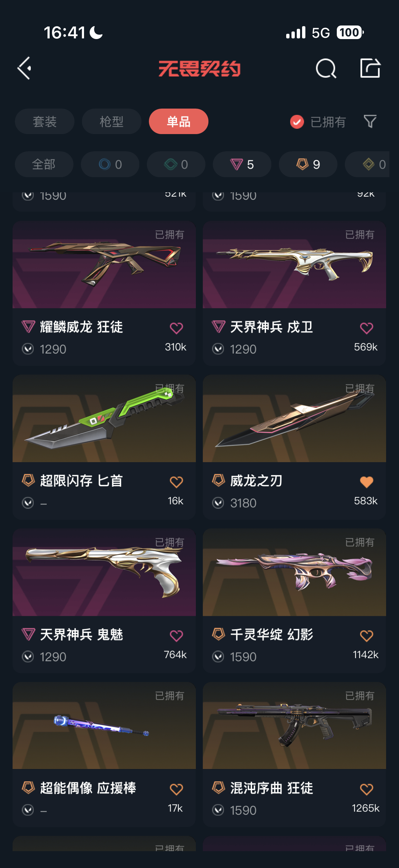
Task: Favorite 耀鳞威龙 狂徒 with heart icon
Action: [x=176, y=328]
